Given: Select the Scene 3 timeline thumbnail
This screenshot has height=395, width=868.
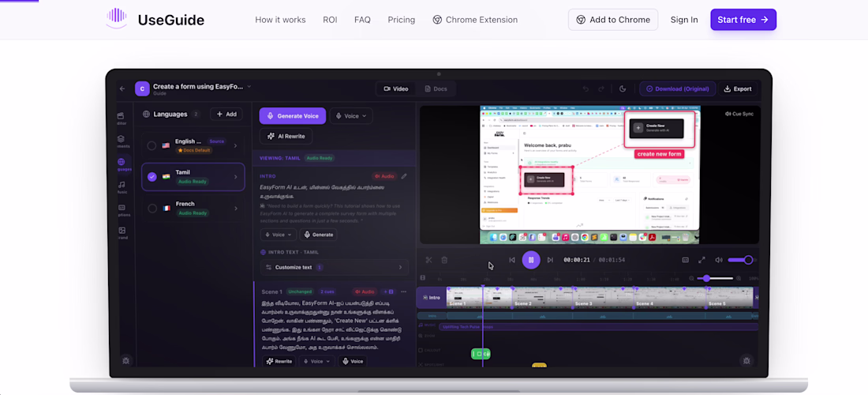Looking at the screenshot, I should click(x=603, y=298).
